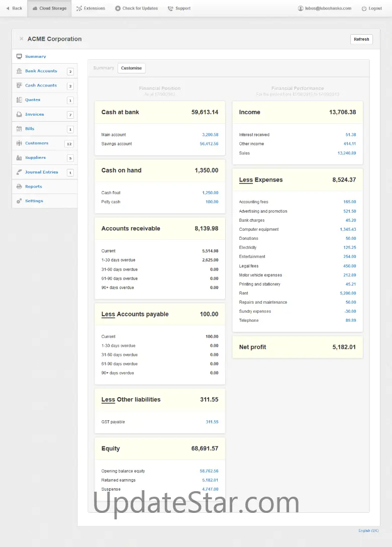The width and height of the screenshot is (392, 547).
Task: Click the Customers people icon
Action: [x=19, y=143]
